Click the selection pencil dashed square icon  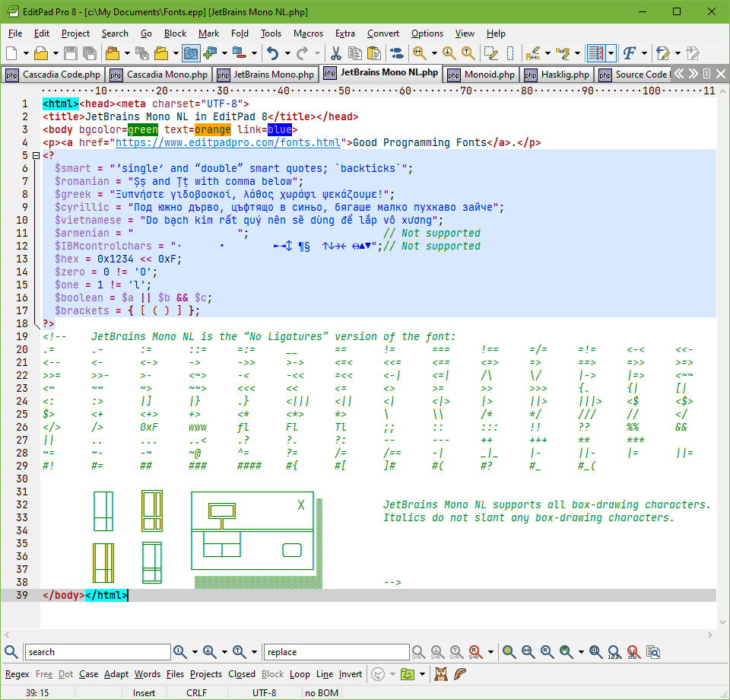tap(491, 53)
